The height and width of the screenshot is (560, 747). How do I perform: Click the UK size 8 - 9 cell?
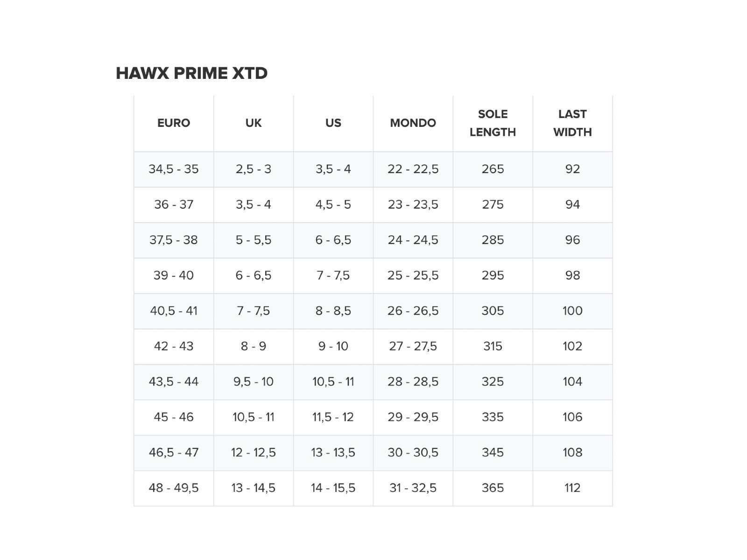click(254, 346)
